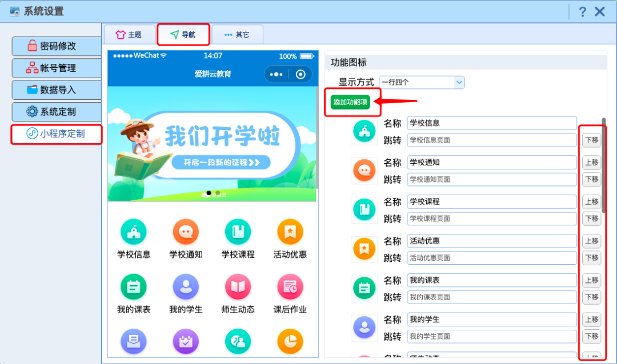The height and width of the screenshot is (364, 617).
Task: Click the 学校通知 chat-bubble icon
Action: tap(185, 232)
